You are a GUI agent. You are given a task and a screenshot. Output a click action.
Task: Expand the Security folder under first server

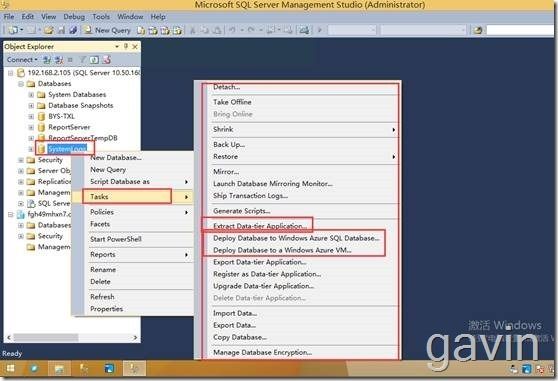[21, 160]
